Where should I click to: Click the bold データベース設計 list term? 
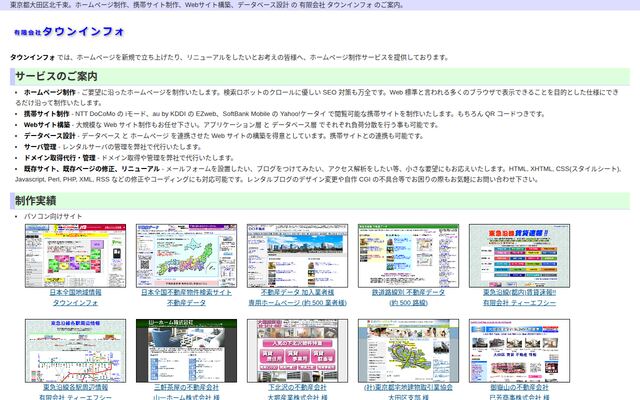(49, 136)
